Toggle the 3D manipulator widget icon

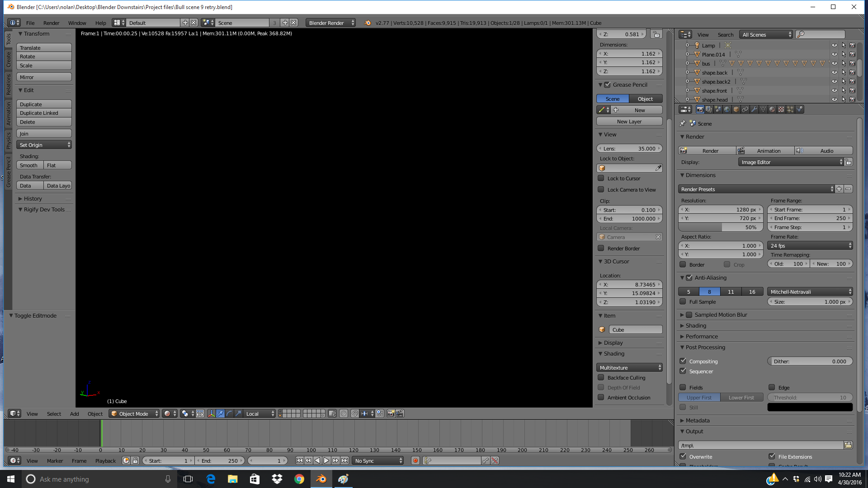[x=211, y=413]
